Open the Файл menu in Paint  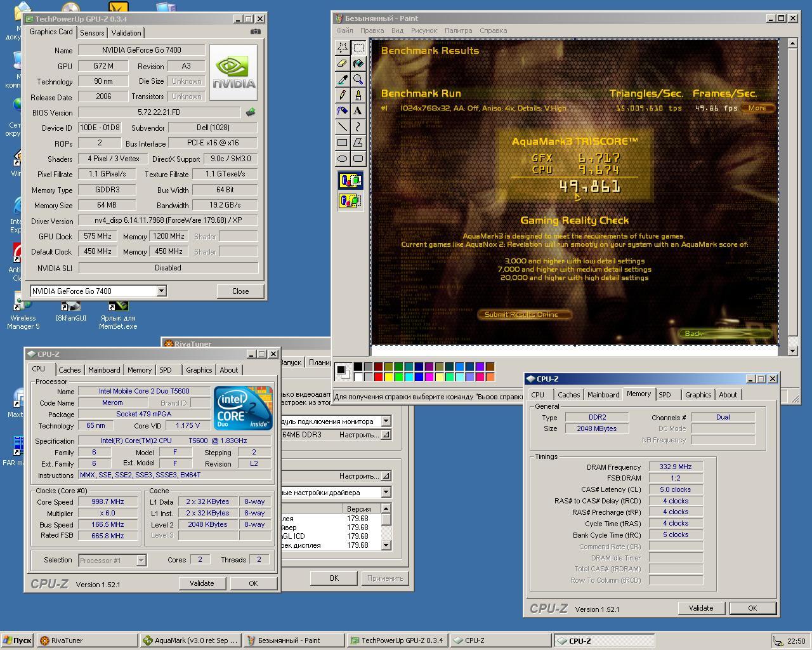[344, 30]
